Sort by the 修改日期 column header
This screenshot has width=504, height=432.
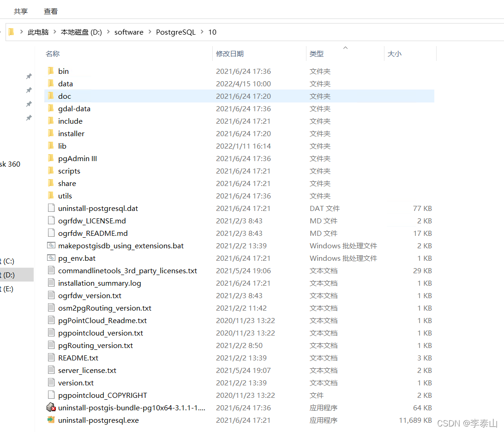point(230,54)
